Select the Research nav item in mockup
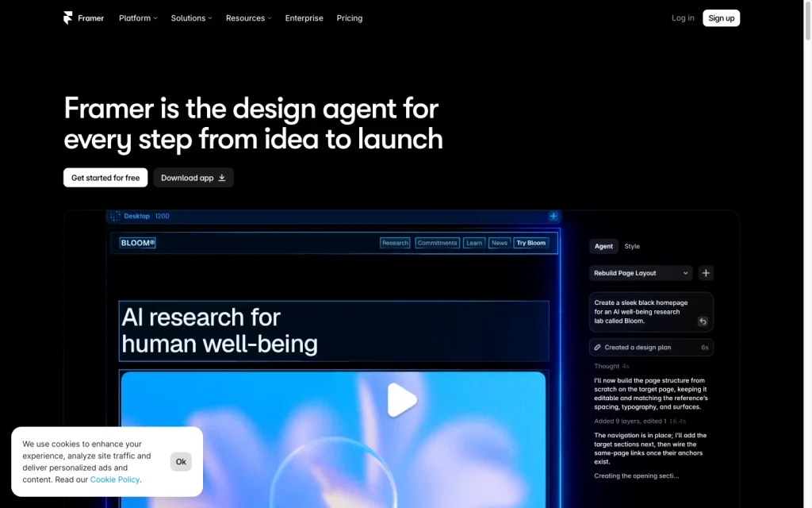Image resolution: width=812 pixels, height=508 pixels. [x=395, y=243]
